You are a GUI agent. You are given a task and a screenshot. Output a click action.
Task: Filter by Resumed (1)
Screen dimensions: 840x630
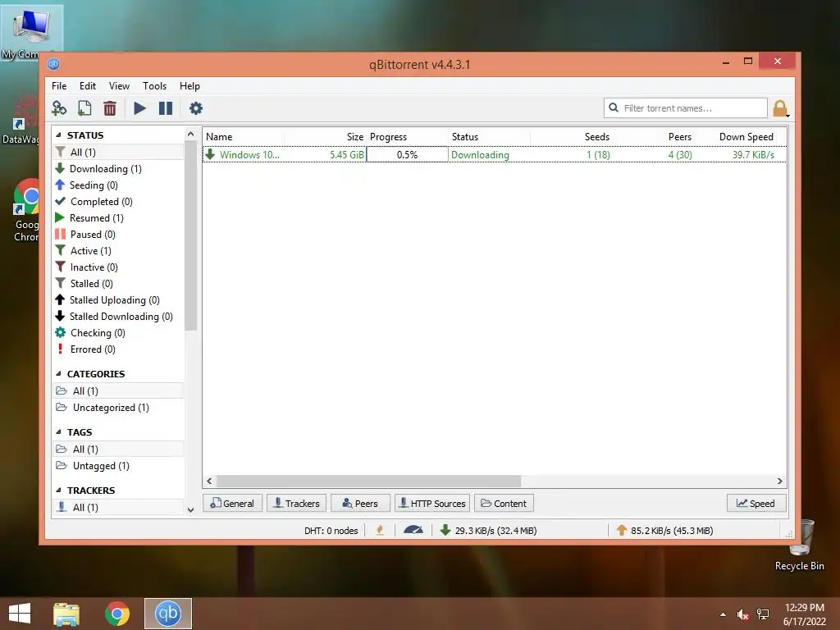(118, 218)
